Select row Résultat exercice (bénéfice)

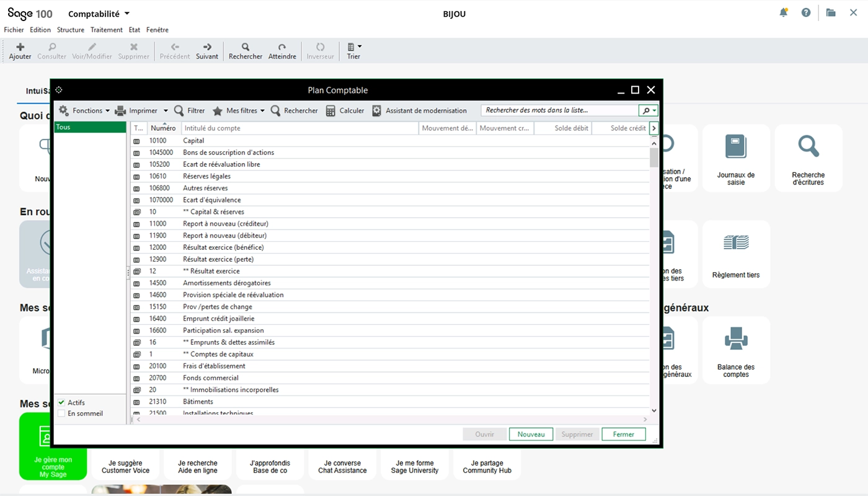coord(390,247)
